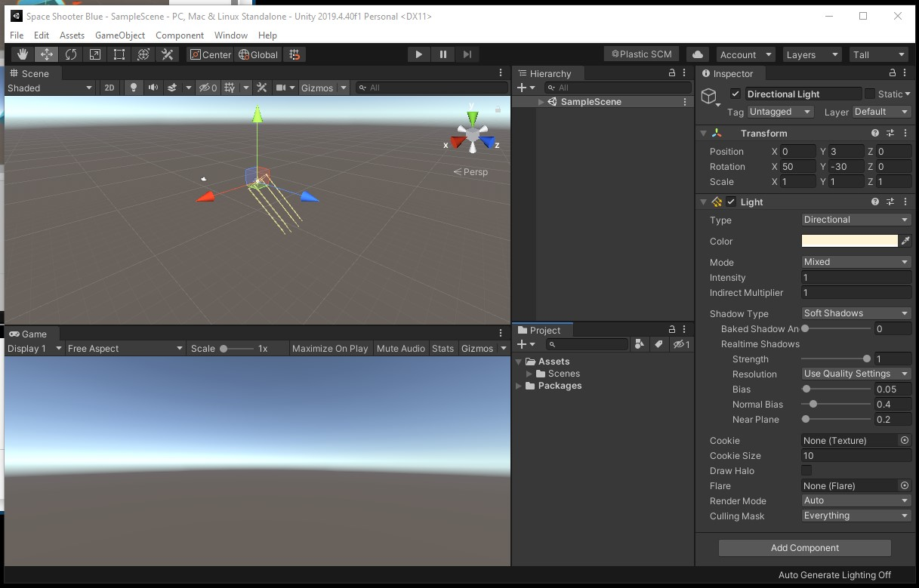Toggle Directional Light active checkbox
Screen dimensions: 919x588
pos(735,94)
